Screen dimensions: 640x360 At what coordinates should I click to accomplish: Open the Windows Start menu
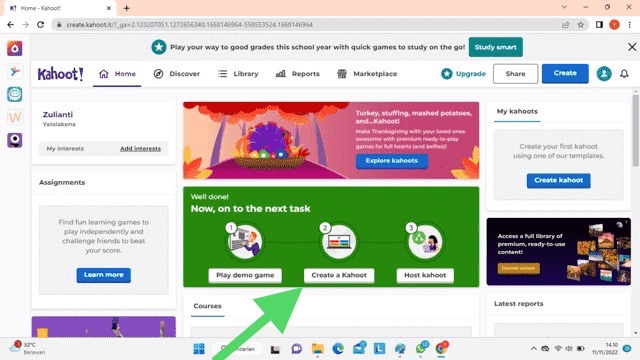199,349
